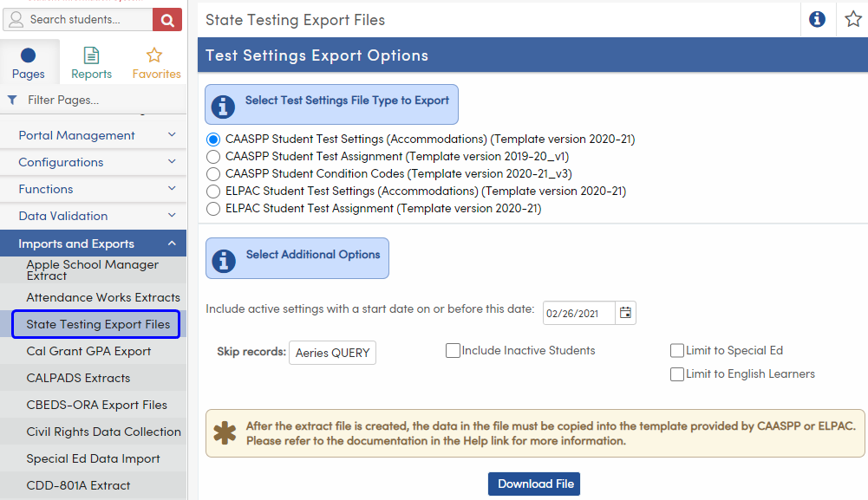Open the date picker calendar icon
Image resolution: width=868 pixels, height=500 pixels.
625,313
